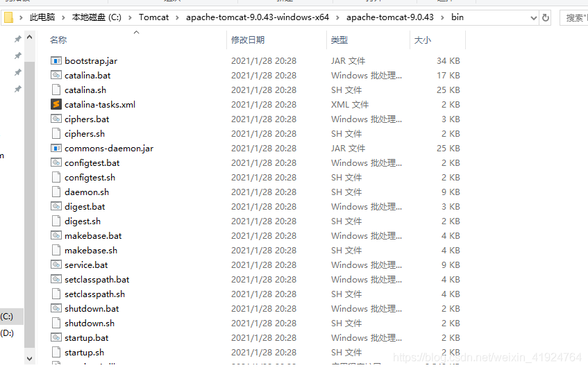
Task: Select the configtest.bat file name
Action: click(x=92, y=162)
